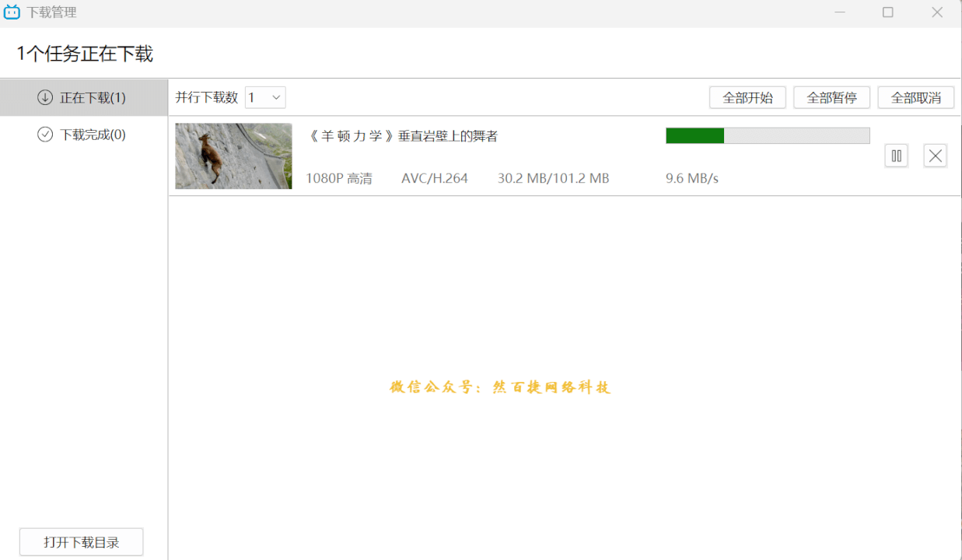Select the 正在下载(1) sidebar section
962x560 pixels.
pyautogui.click(x=82, y=97)
